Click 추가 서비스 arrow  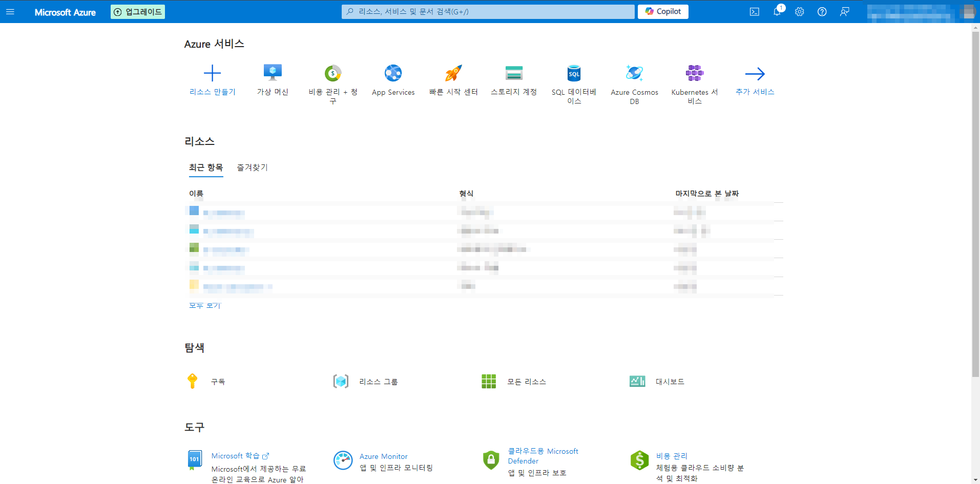pos(755,74)
